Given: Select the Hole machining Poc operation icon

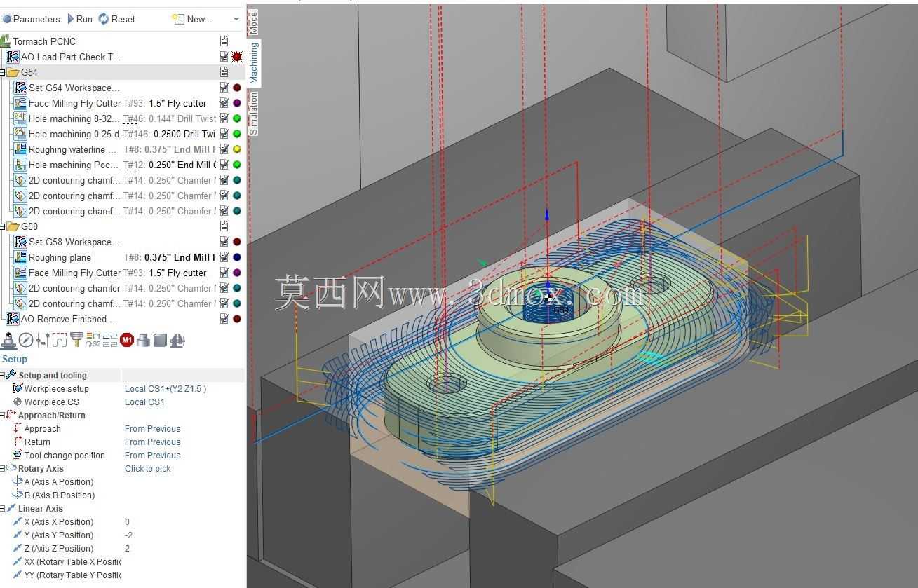Looking at the screenshot, I should click(x=20, y=165).
